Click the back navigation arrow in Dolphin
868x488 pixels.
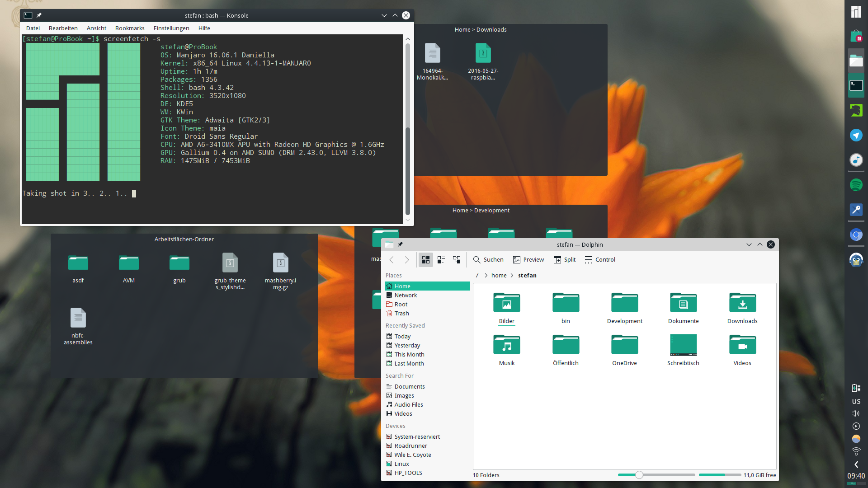point(392,260)
